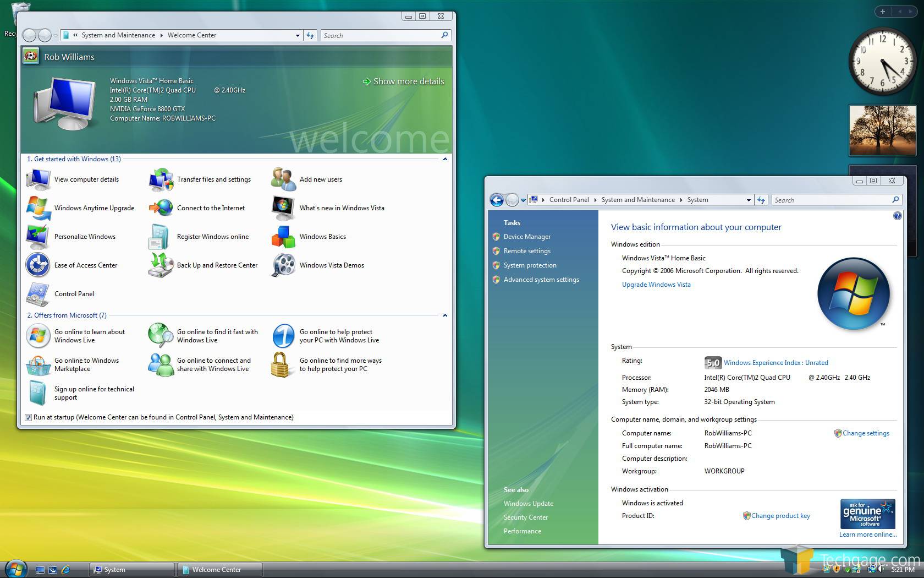This screenshot has height=578, width=924.
Task: Click the analog clock gadget
Action: click(x=882, y=62)
